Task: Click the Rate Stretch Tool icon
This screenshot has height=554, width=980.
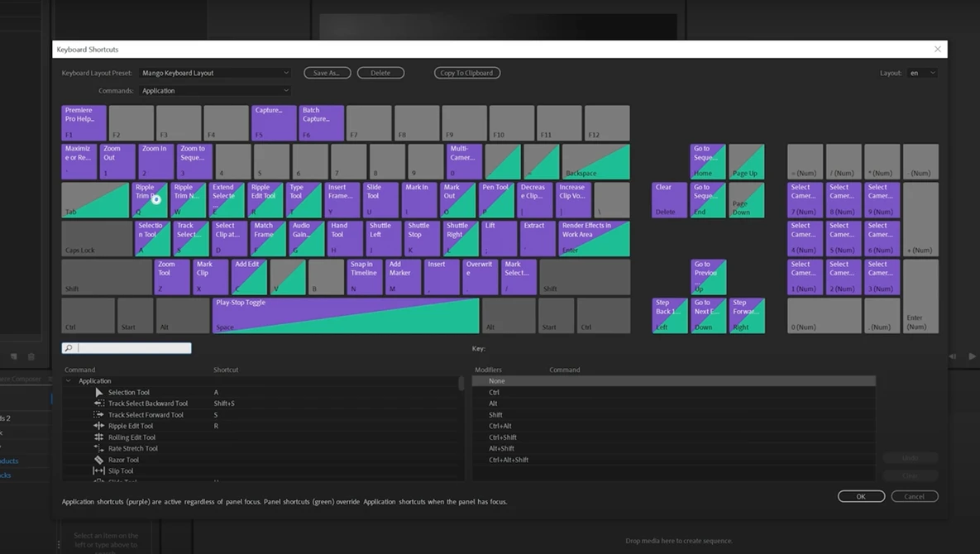Action: [x=98, y=448]
